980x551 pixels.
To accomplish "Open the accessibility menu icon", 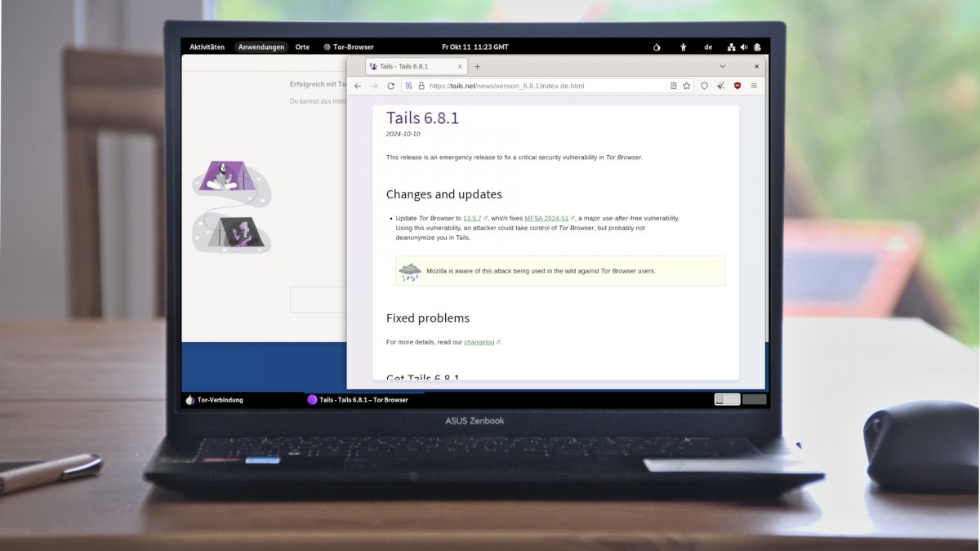I will 683,47.
